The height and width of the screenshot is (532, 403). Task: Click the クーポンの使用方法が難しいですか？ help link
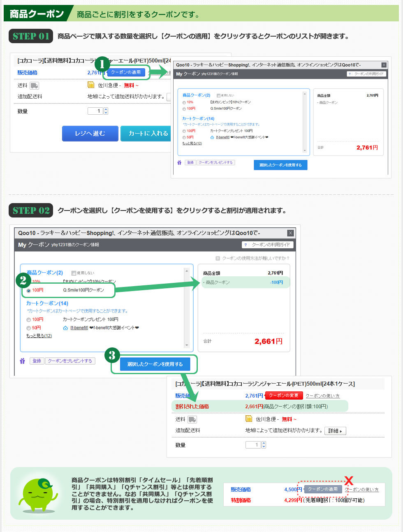pyautogui.click(x=253, y=258)
